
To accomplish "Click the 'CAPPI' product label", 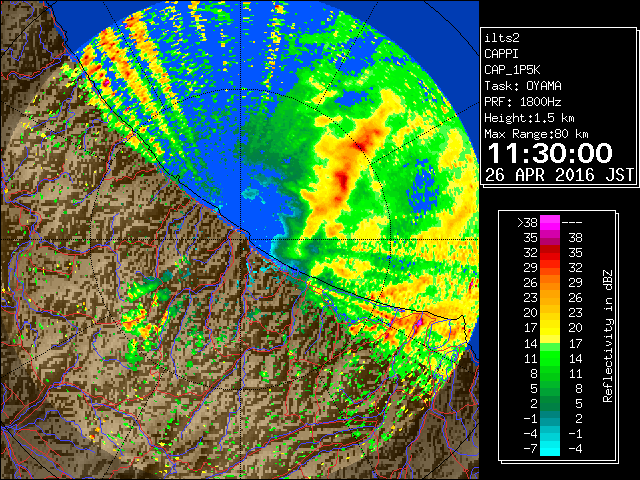I will tap(501, 54).
